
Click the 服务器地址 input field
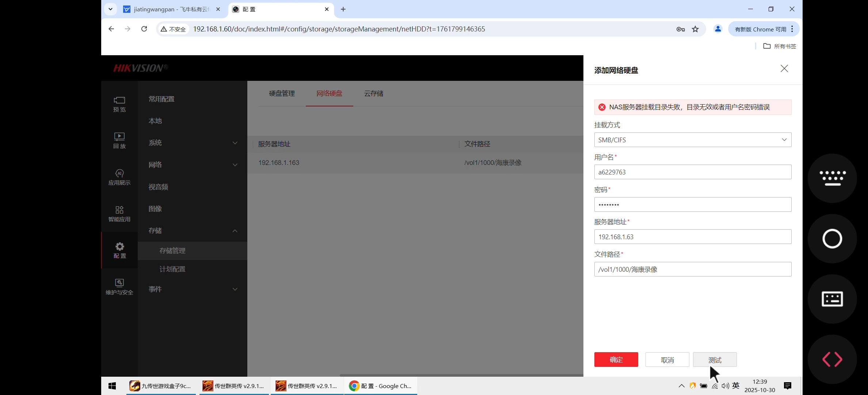[692, 237]
